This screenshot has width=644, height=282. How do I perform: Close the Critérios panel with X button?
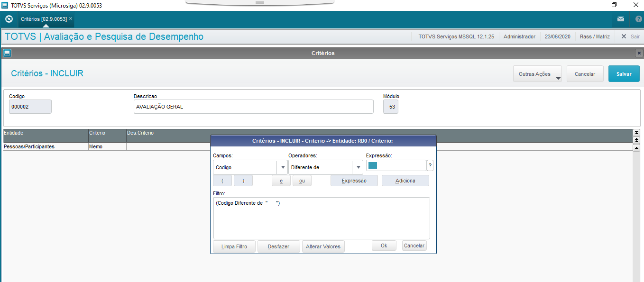pyautogui.click(x=639, y=53)
